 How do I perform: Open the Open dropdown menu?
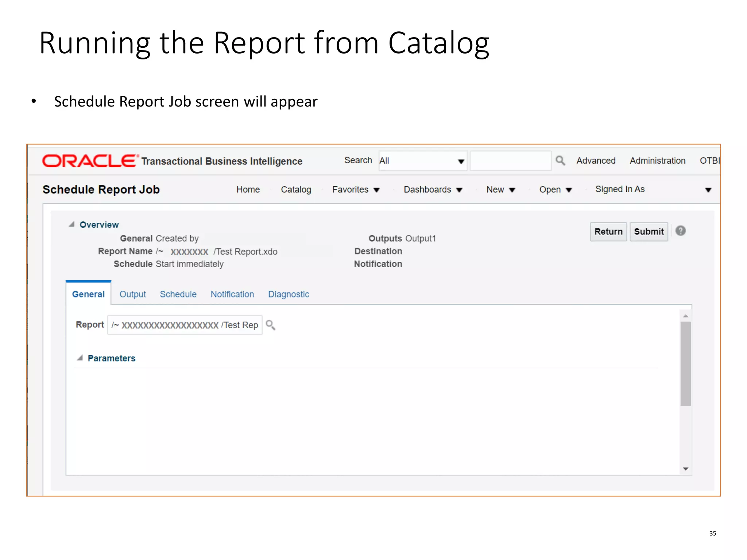coord(556,190)
